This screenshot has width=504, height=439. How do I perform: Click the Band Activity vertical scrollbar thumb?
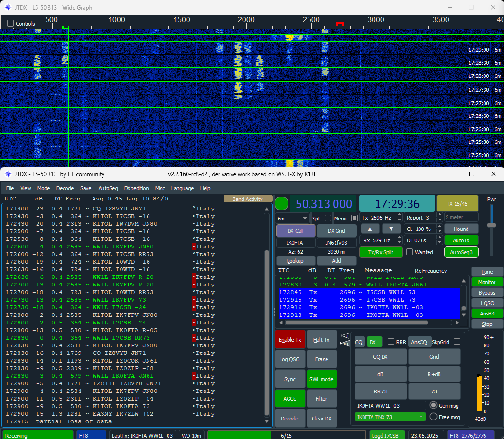pyautogui.click(x=266, y=333)
